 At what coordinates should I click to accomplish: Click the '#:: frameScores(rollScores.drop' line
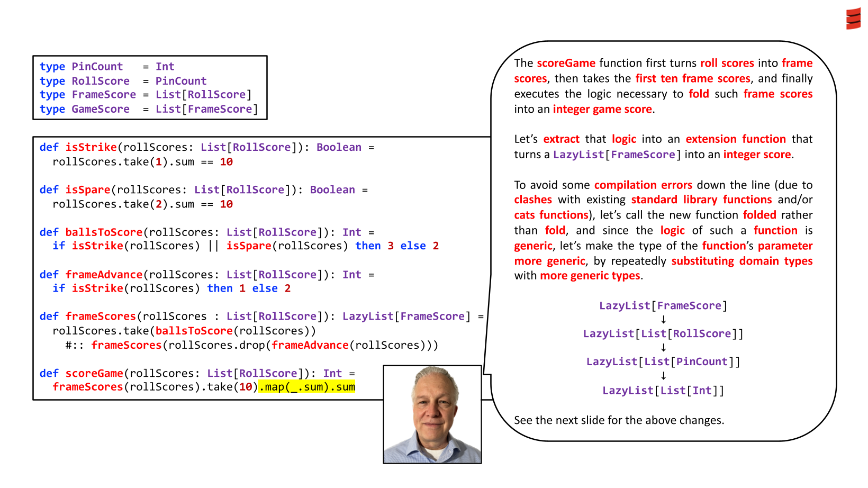pos(252,345)
